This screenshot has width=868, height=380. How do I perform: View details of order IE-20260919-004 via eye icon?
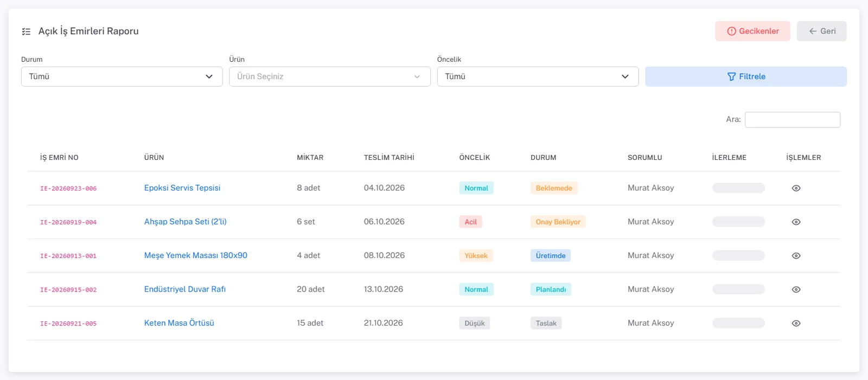pos(796,222)
